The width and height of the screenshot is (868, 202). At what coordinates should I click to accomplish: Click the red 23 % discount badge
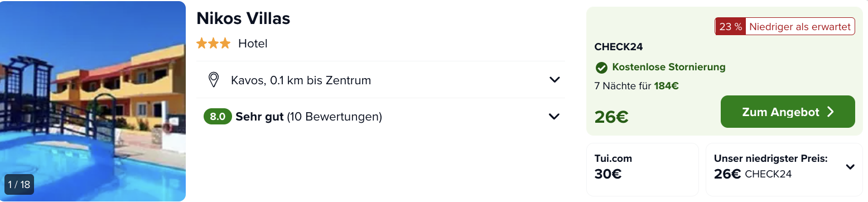(730, 27)
